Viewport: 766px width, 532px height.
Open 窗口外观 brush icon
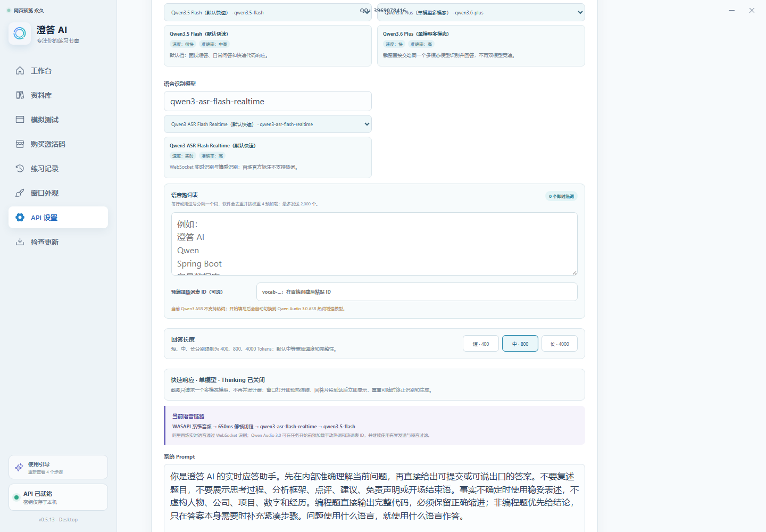20,193
